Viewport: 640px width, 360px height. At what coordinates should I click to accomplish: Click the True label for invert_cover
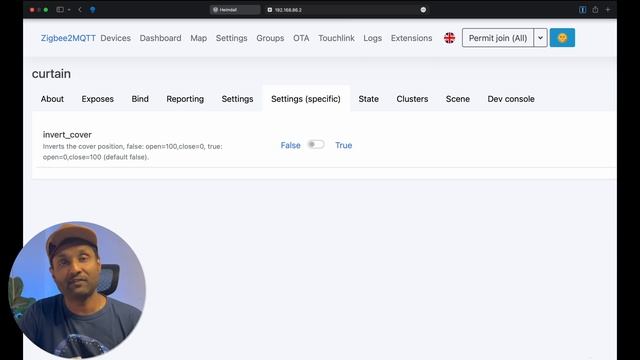click(343, 145)
